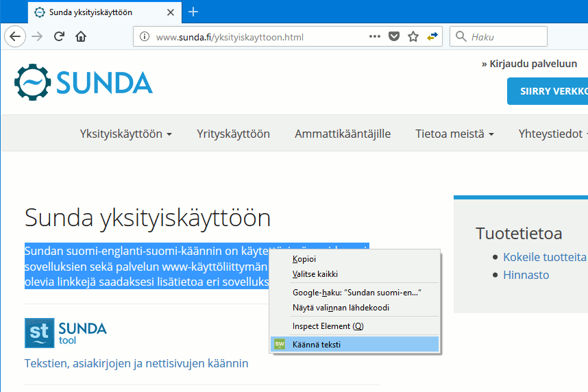Viewport: 588px width, 392px height.
Task: Click the SIIRRY VERKKO... blue button
Action: (x=548, y=91)
